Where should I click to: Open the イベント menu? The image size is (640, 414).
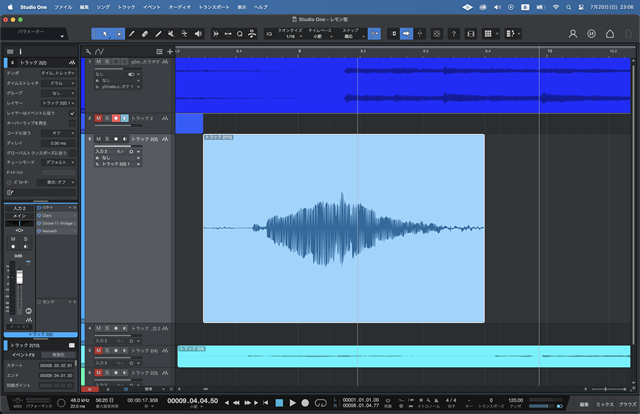coord(151,7)
